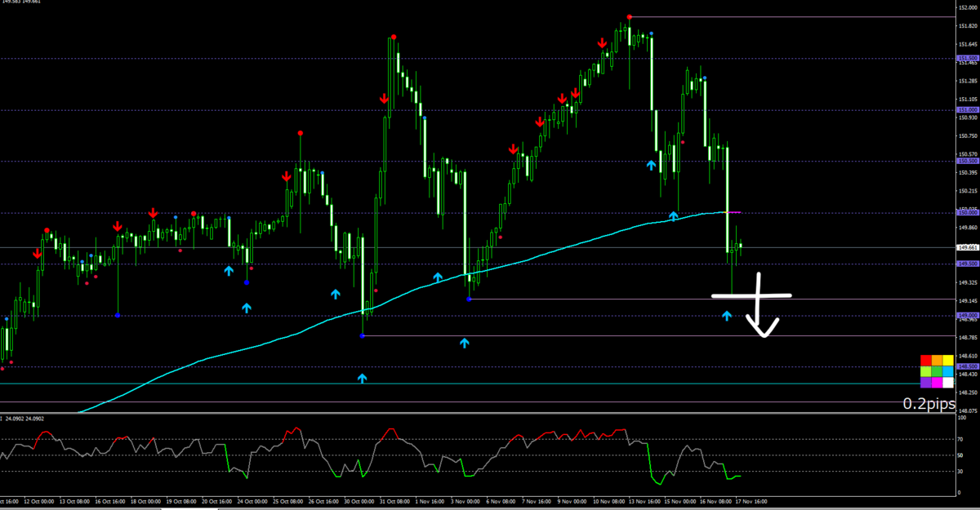Click the 7 Nov 16:00 time label
This screenshot has height=510, width=980.
point(538,502)
